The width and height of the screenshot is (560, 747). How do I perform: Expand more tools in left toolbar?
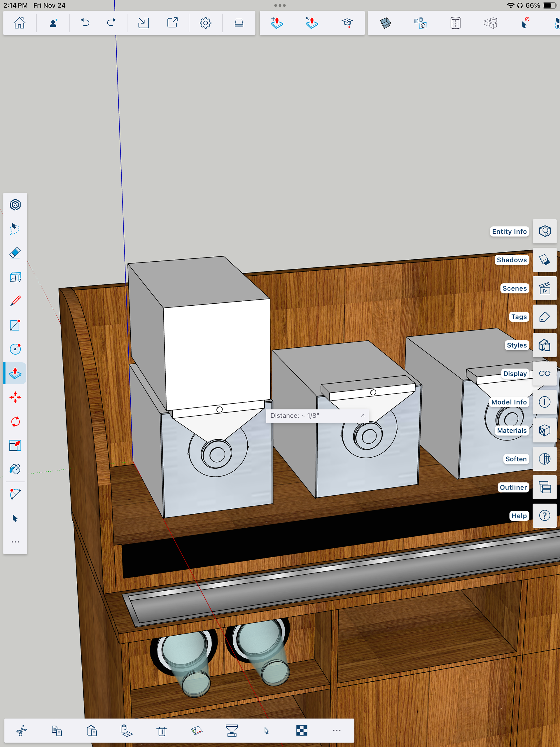15,542
